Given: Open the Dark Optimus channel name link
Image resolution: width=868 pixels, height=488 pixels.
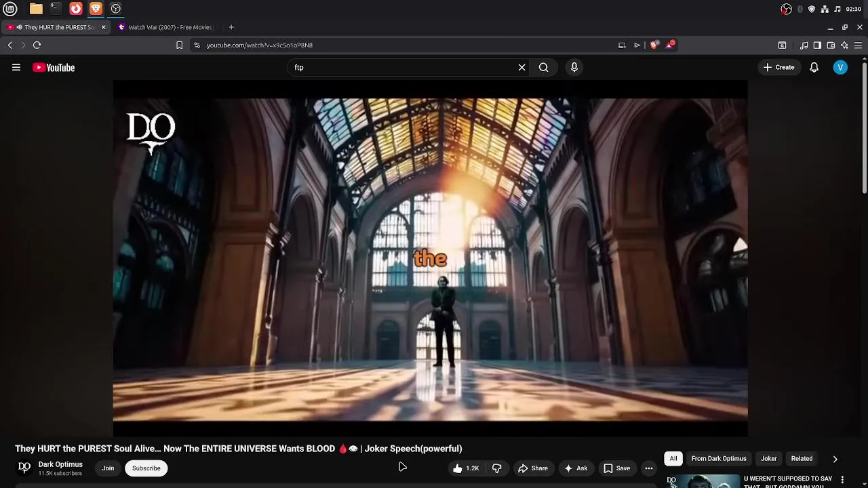Looking at the screenshot, I should [x=60, y=464].
